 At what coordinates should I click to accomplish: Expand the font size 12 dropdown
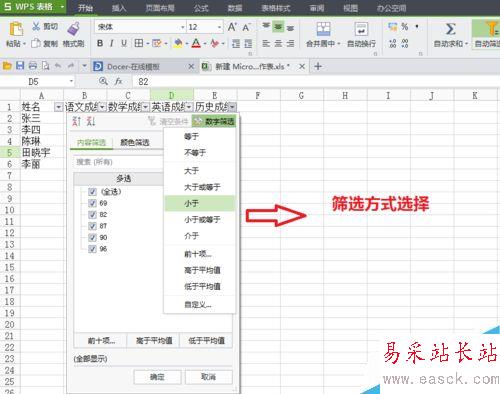click(219, 27)
